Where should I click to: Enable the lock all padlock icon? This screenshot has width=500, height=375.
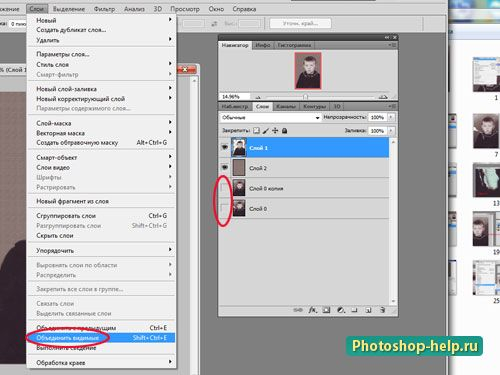(x=284, y=131)
